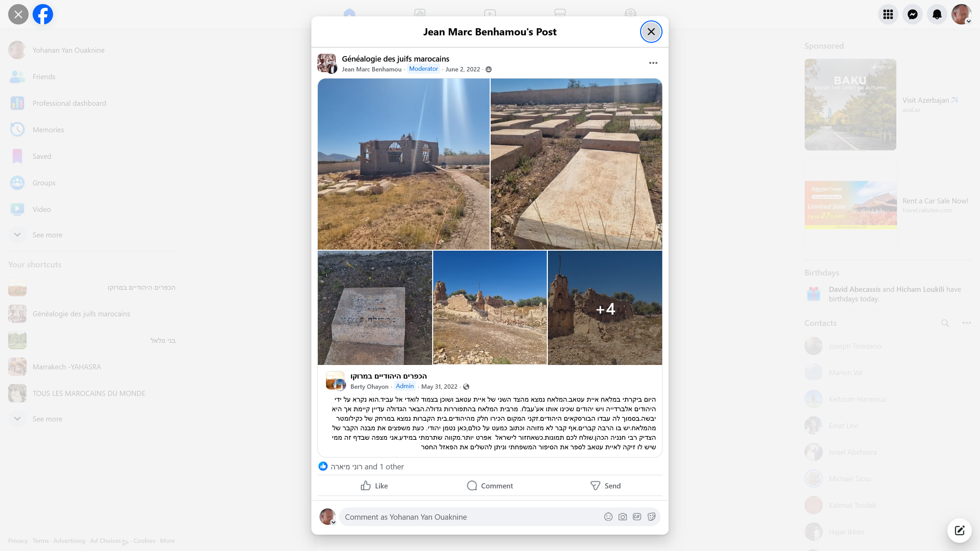This screenshot has height=551, width=980.
Task: Open Memories in the sidebar
Action: pyautogui.click(x=48, y=129)
